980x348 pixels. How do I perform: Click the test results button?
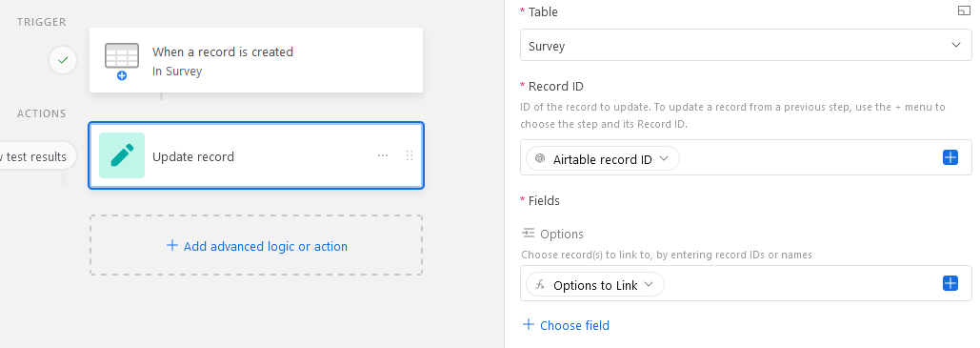[37, 156]
